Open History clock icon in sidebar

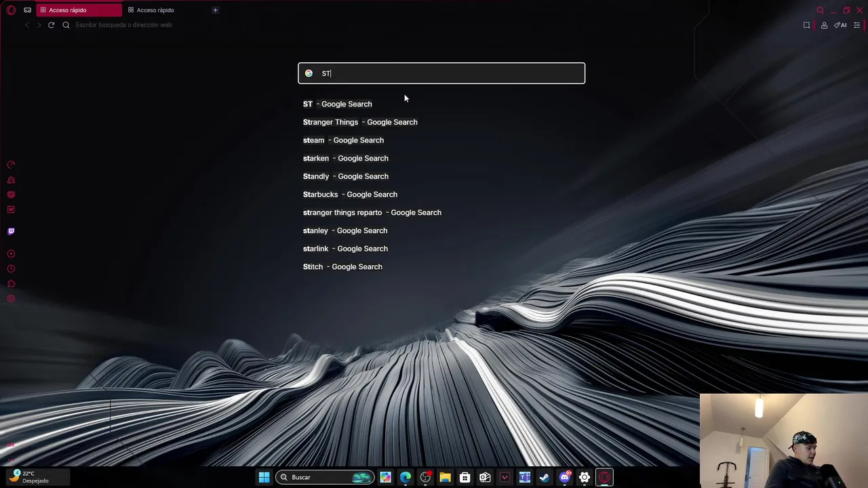(x=11, y=268)
